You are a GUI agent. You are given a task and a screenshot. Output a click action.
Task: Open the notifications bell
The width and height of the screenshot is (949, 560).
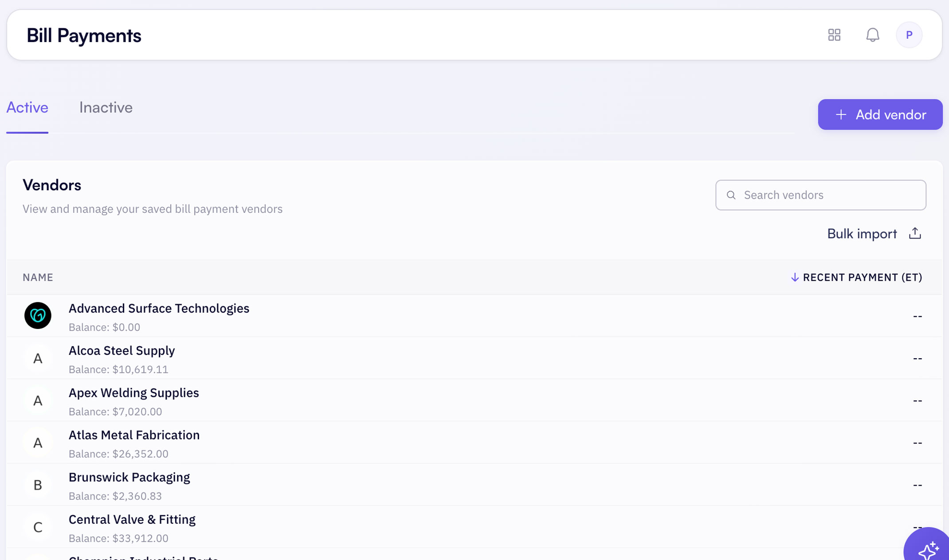[872, 35]
